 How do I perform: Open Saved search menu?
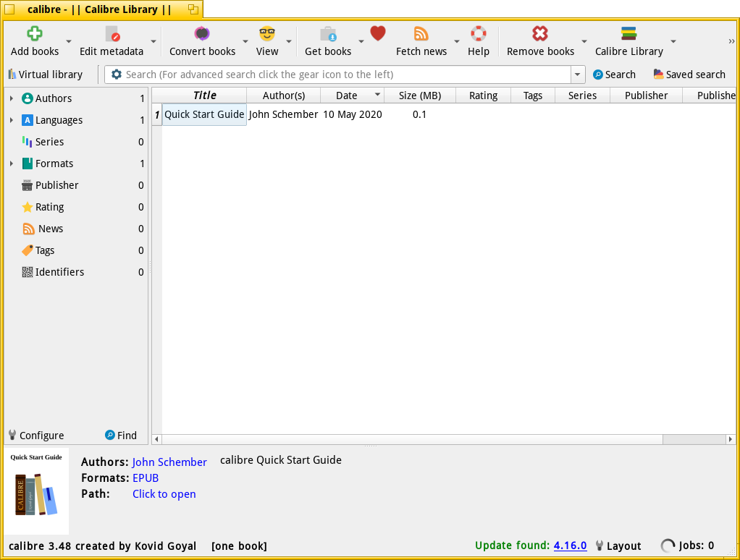point(689,75)
